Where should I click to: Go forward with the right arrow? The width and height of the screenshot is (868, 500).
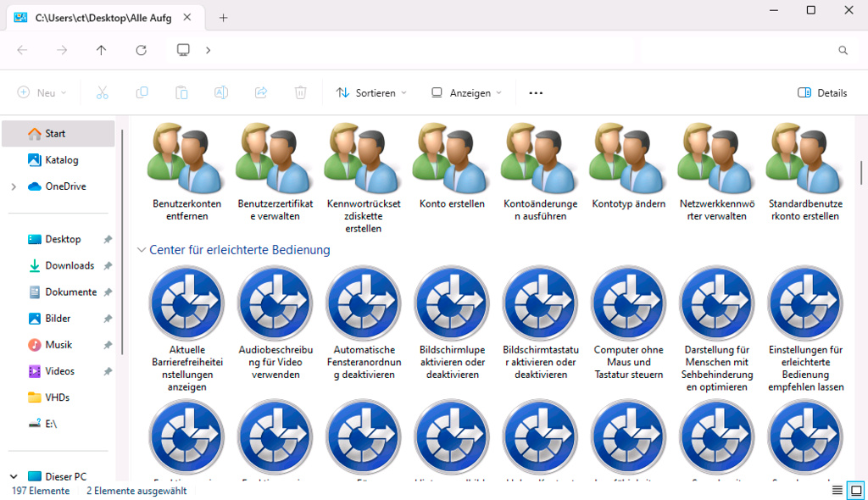61,50
